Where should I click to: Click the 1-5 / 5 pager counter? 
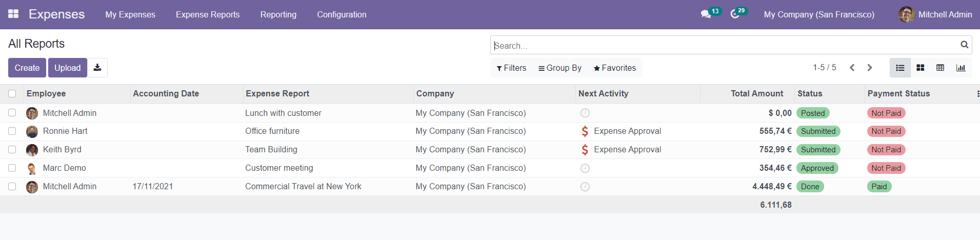pyautogui.click(x=824, y=68)
